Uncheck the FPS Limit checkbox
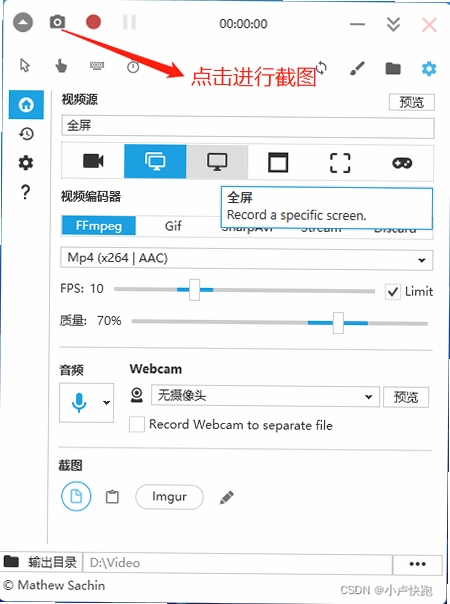This screenshot has height=604, width=450. 393,292
